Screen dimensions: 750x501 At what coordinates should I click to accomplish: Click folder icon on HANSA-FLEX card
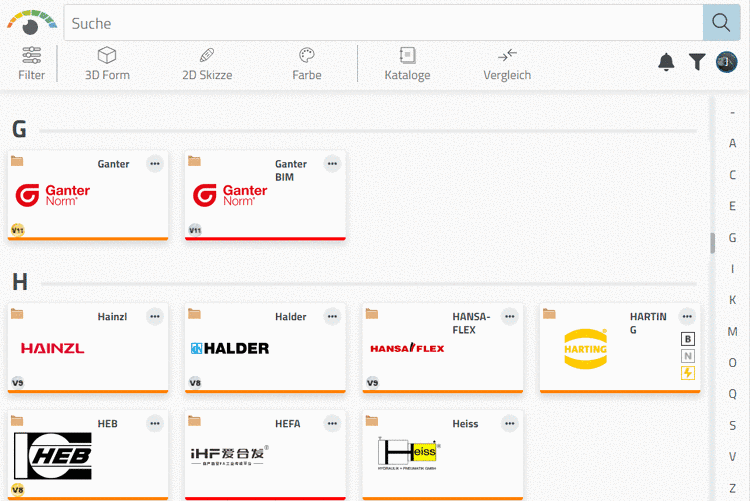pyautogui.click(x=372, y=314)
